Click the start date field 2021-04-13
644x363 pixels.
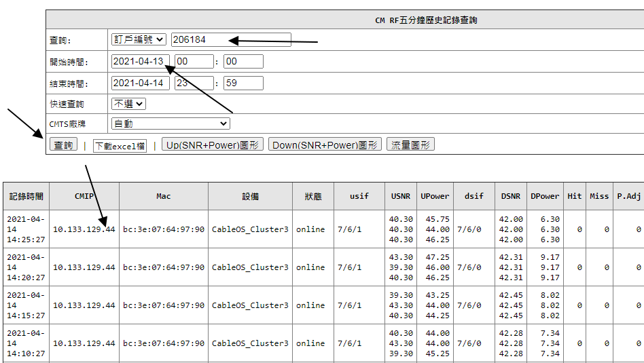tap(140, 62)
